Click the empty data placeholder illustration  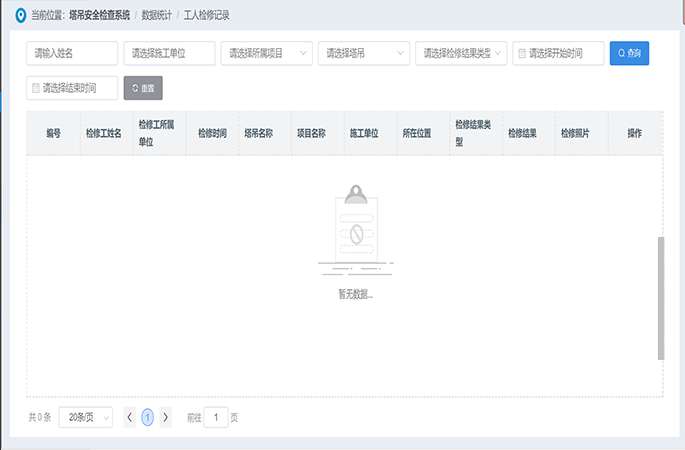coord(355,232)
